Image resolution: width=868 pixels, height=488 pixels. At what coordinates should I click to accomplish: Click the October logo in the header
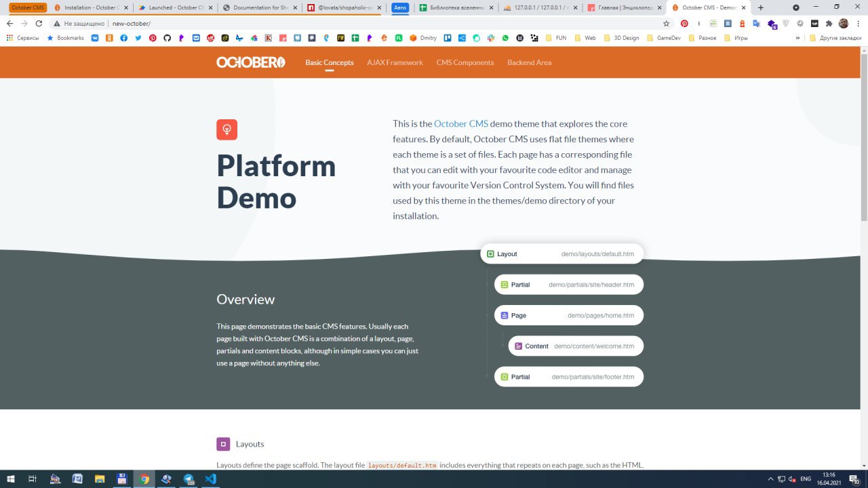pos(251,62)
